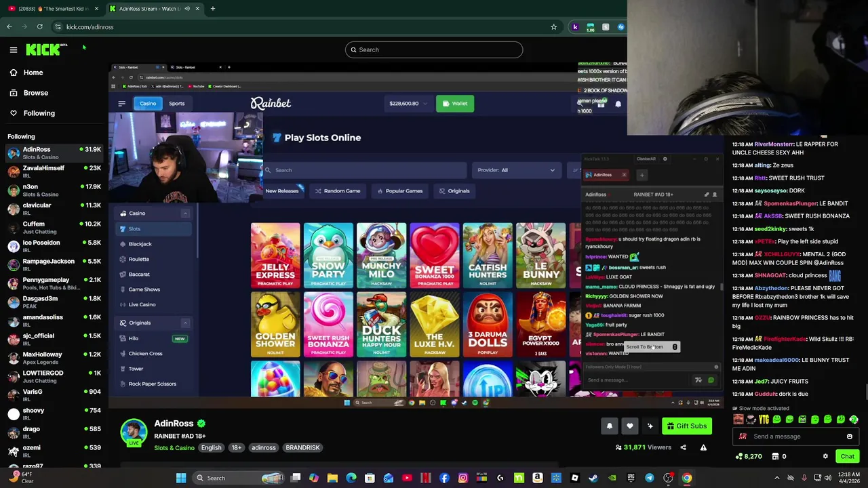
Task: Open Telegram from the taskbar
Action: [649, 478]
